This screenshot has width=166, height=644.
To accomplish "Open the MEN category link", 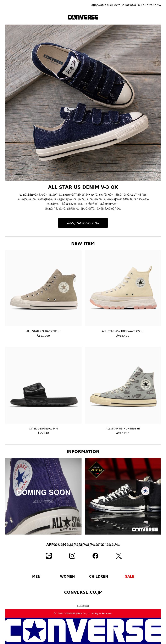I will pos(36,576).
